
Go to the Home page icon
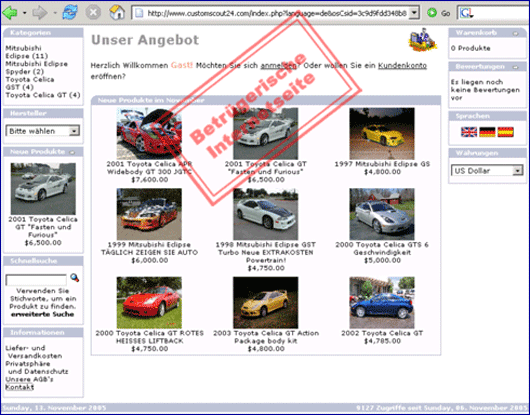[x=117, y=13]
